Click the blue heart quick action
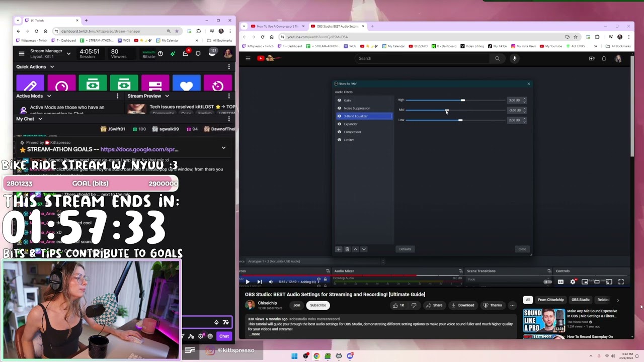 coord(186,84)
